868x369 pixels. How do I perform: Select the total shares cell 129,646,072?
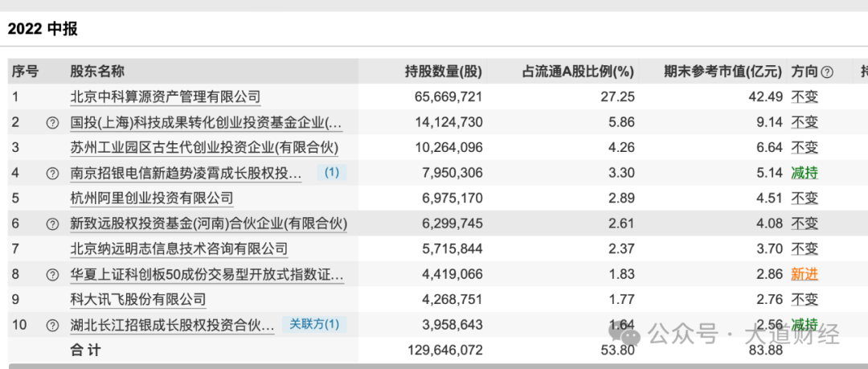(x=445, y=351)
